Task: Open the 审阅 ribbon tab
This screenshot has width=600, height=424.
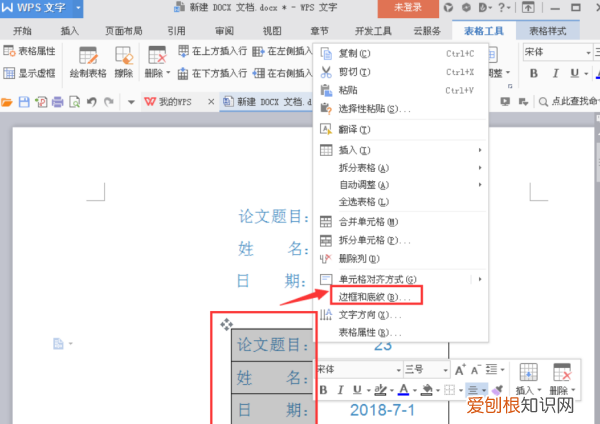Action: (x=224, y=31)
